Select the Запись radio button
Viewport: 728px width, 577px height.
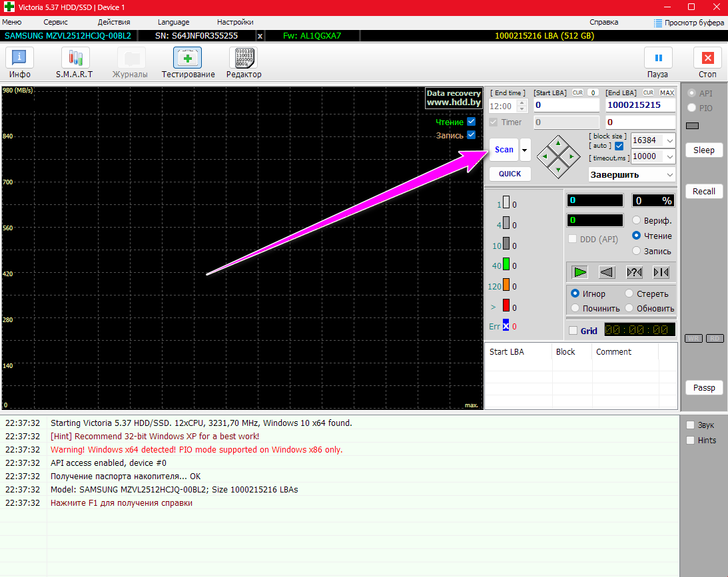coord(637,251)
